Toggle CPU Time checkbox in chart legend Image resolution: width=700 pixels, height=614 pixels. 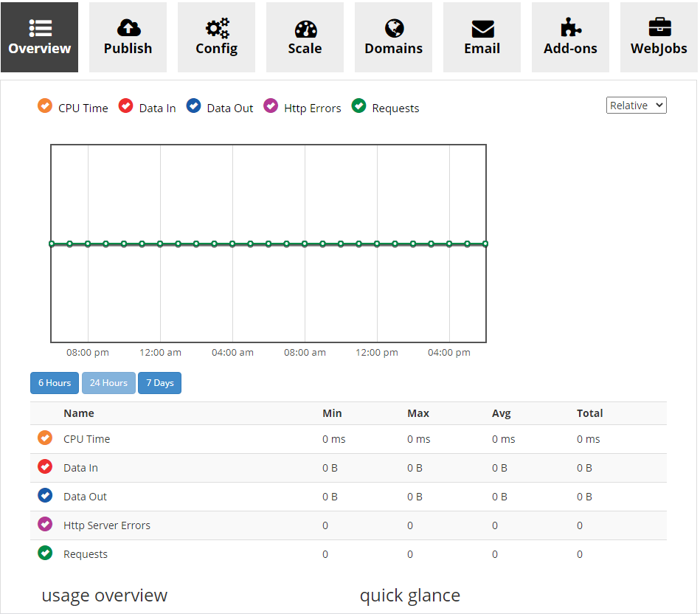45,107
